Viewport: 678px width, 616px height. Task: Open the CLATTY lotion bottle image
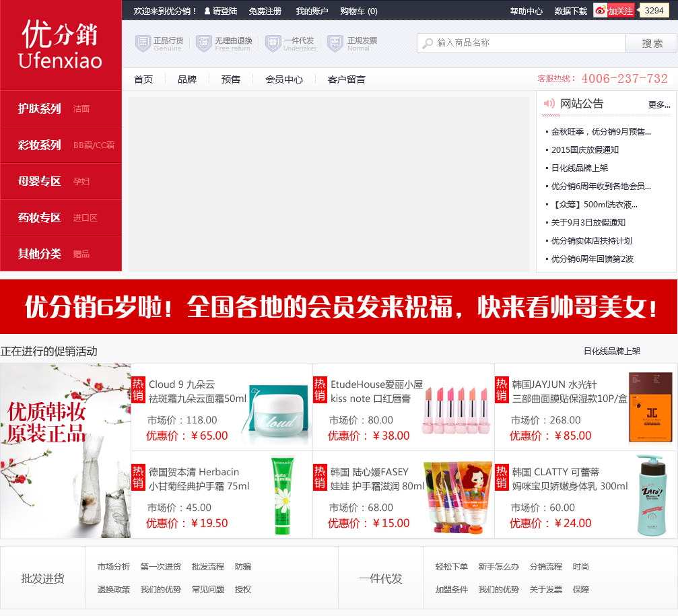(x=652, y=495)
